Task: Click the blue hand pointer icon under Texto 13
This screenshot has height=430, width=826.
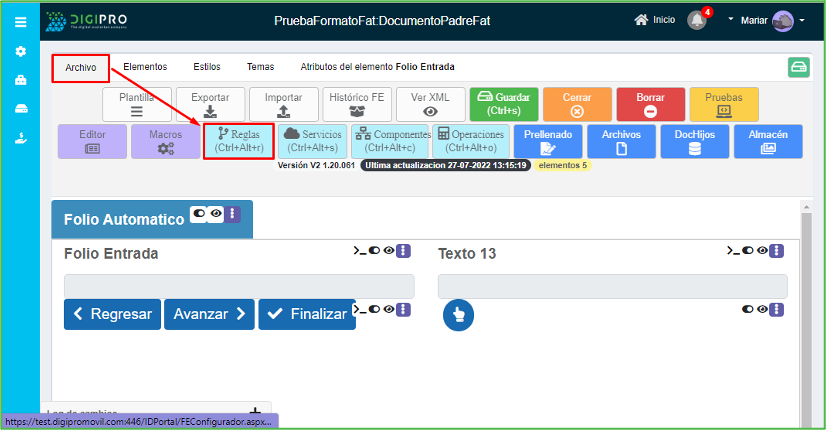Action: pos(458,314)
